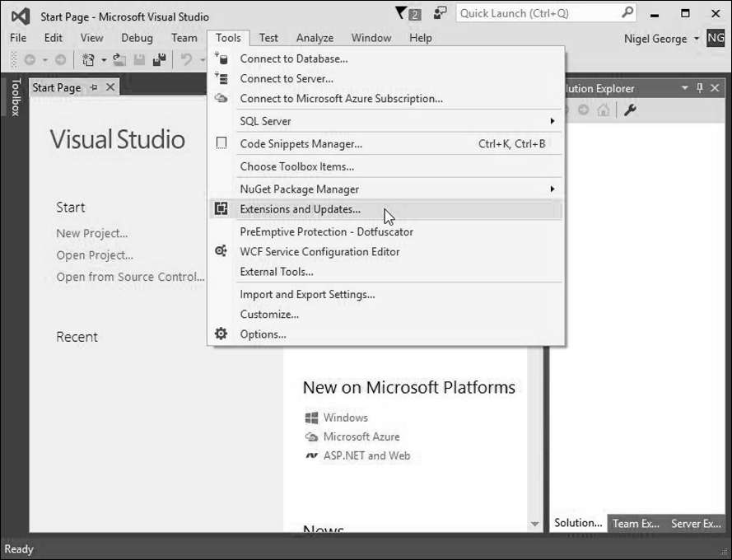The width and height of the screenshot is (732, 560).
Task: Click the New Project link
Action: (92, 233)
